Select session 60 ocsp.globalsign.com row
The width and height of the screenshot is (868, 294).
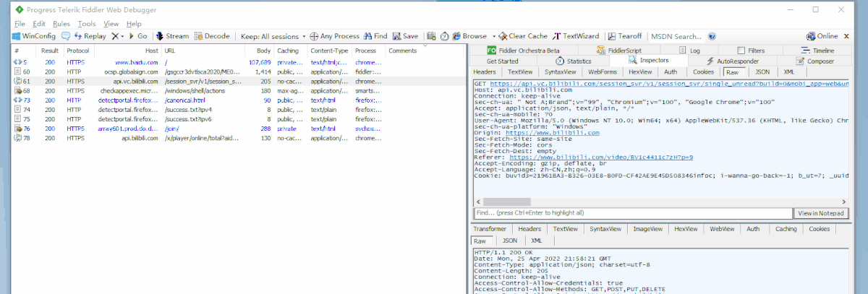(x=237, y=72)
